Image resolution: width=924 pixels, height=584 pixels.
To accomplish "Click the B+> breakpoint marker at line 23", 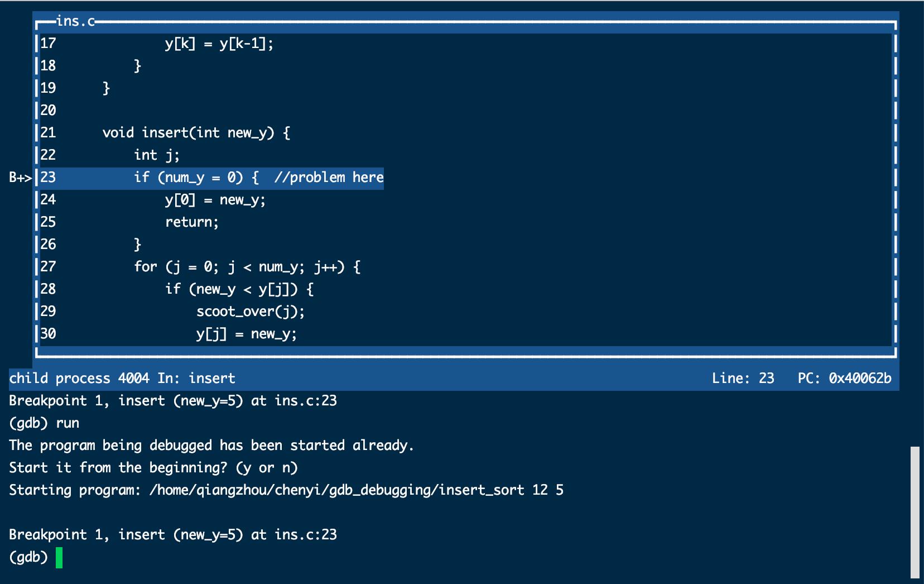I will pos(20,178).
